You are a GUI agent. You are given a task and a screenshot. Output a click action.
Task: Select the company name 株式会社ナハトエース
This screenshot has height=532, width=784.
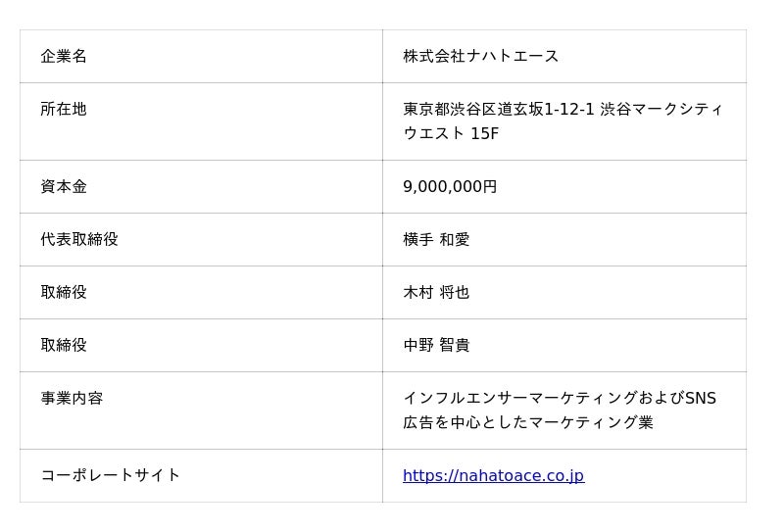click(x=480, y=57)
